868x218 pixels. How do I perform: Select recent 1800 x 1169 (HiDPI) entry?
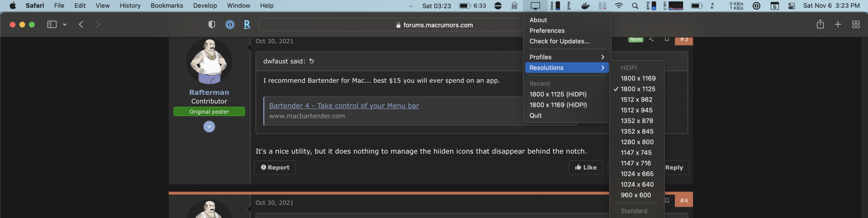(x=567, y=105)
